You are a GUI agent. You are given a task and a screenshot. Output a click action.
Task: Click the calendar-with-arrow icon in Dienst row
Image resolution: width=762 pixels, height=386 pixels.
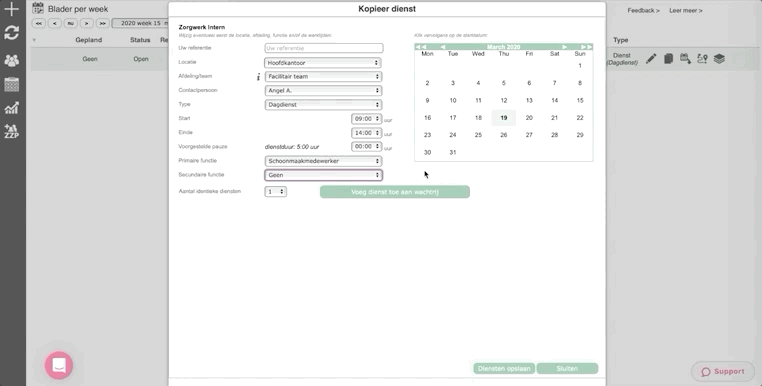coord(685,59)
